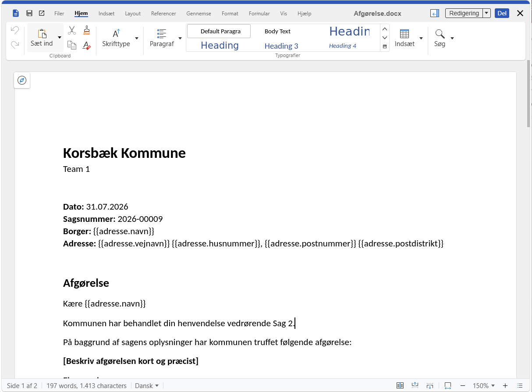
Task: Click the Kære {{adresse.navn}} line
Action: point(104,303)
